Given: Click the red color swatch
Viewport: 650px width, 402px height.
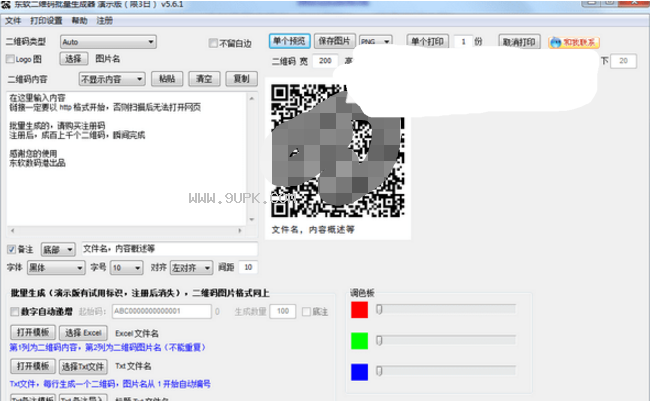Looking at the screenshot, I should coord(359,310).
